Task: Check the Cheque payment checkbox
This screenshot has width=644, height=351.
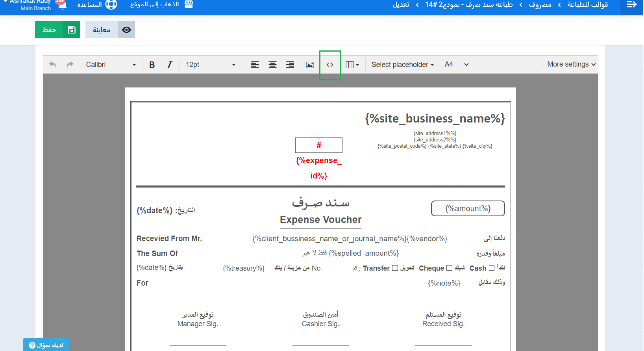Action: (449, 268)
